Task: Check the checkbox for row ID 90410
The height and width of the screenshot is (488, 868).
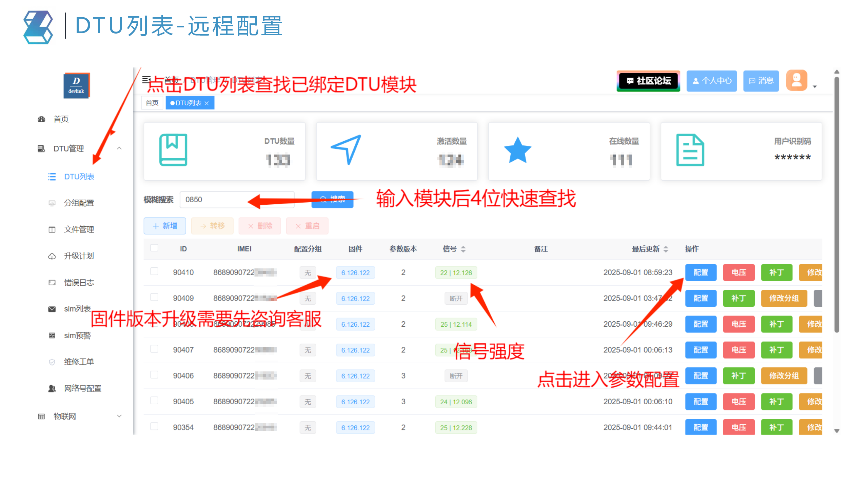Action: click(155, 271)
